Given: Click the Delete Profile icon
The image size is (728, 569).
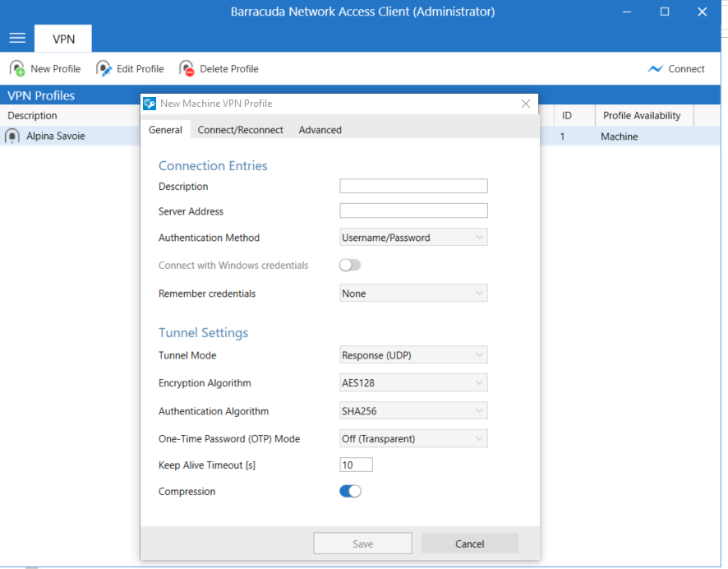Looking at the screenshot, I should 187,69.
